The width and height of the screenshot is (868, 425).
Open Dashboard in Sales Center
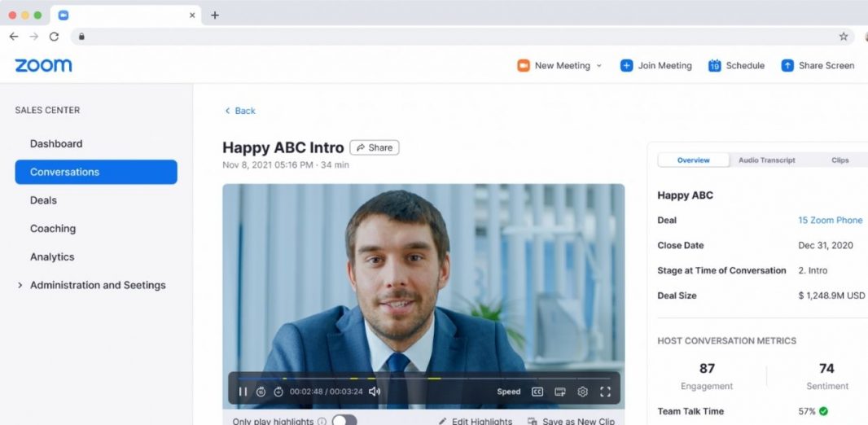(x=56, y=144)
